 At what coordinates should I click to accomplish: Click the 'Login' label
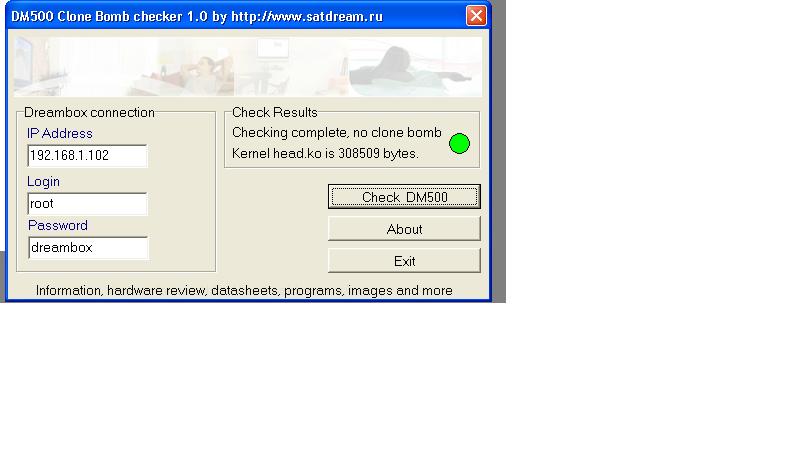[43, 182]
